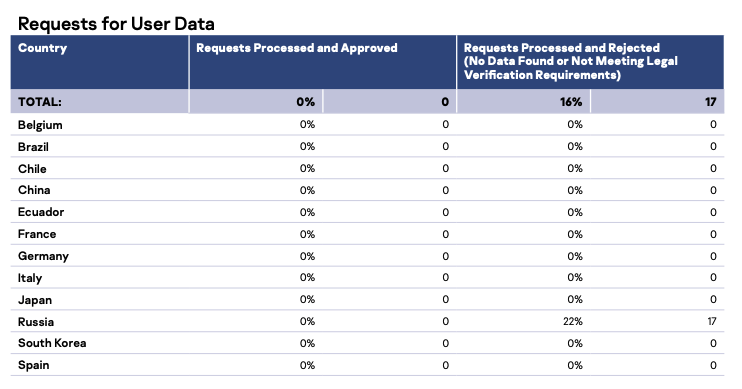Click the Ecuador country cell
The image size is (742, 389).
[x=41, y=212]
